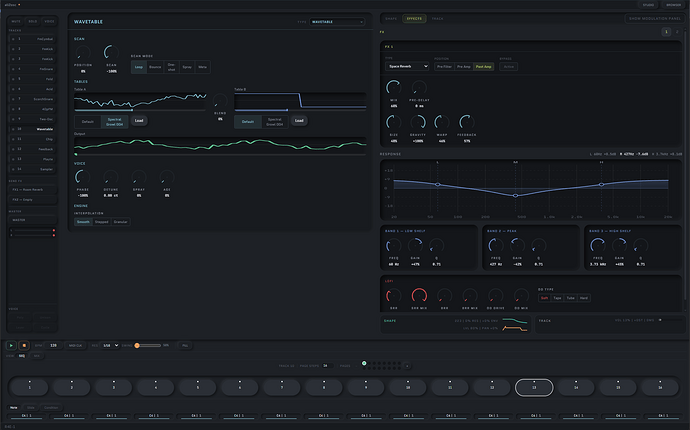Adjust the LoFi DD Drive knob
This screenshot has height=430, width=690.
tap(495, 295)
